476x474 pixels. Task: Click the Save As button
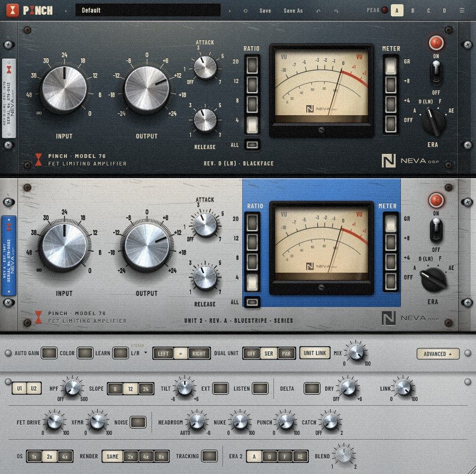click(x=293, y=11)
